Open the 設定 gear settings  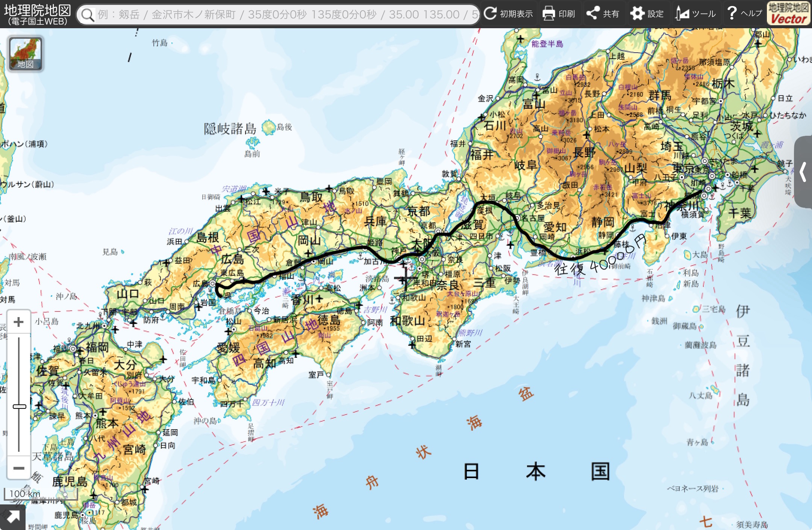(637, 14)
